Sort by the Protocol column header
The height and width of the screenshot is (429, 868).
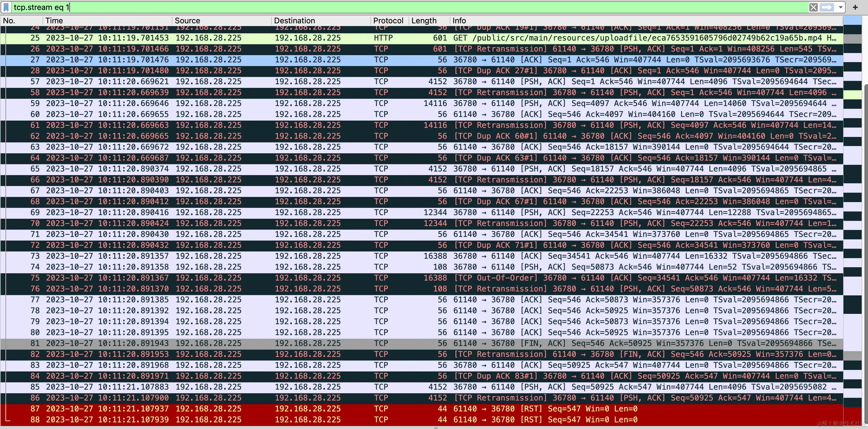(x=388, y=21)
